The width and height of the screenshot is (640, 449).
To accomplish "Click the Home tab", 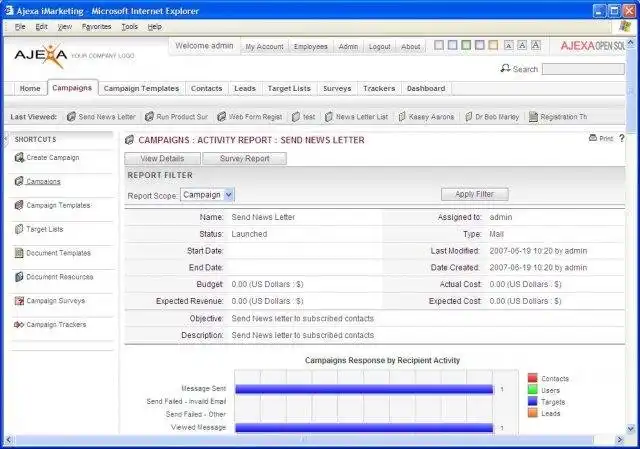I will click(30, 89).
